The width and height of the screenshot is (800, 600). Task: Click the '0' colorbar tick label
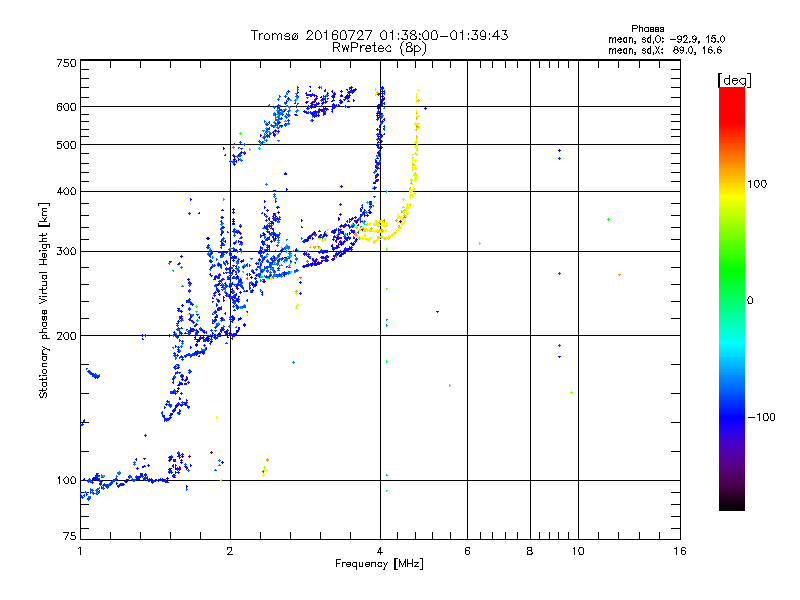tap(750, 301)
